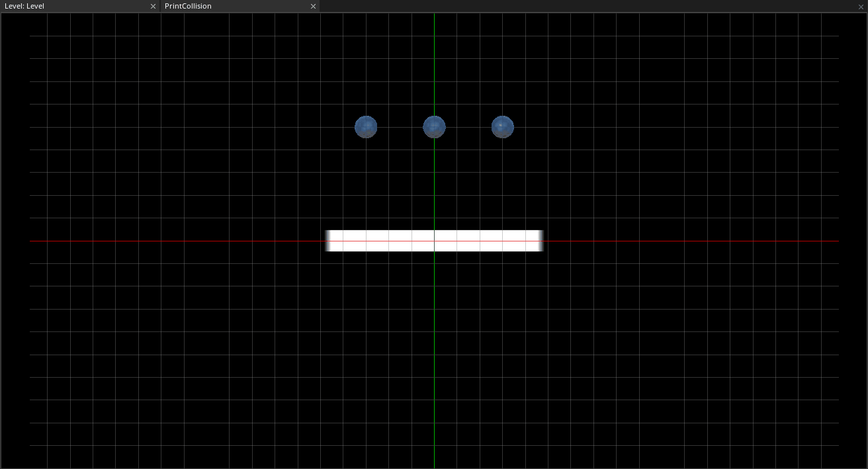Select the white rectangular platform
868x469 pixels.
pos(434,241)
